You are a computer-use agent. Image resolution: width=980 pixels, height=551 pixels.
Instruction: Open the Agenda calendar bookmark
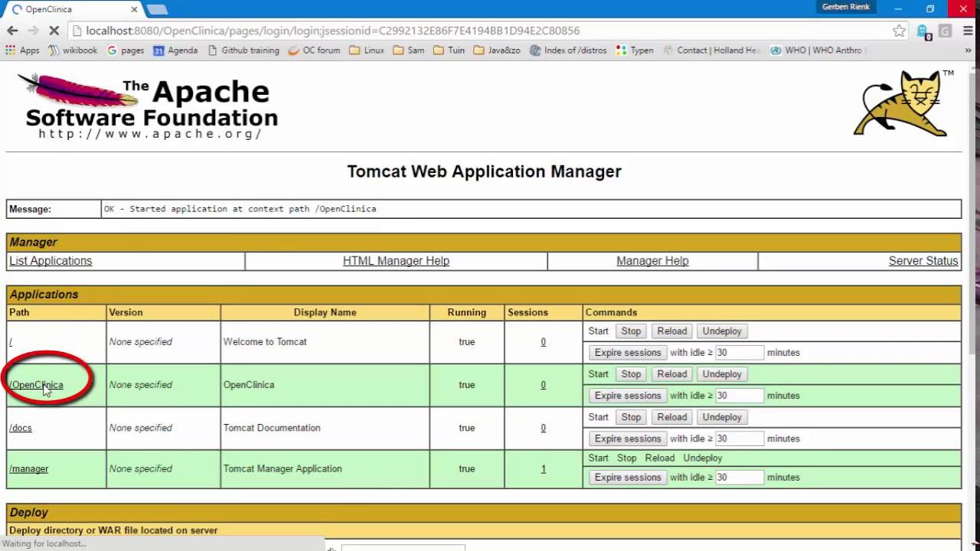175,51
